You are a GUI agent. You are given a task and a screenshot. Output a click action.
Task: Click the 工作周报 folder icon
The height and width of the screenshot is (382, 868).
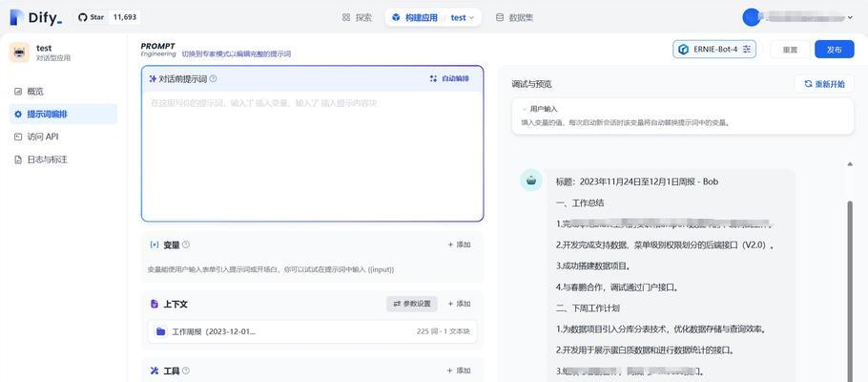pyautogui.click(x=160, y=331)
